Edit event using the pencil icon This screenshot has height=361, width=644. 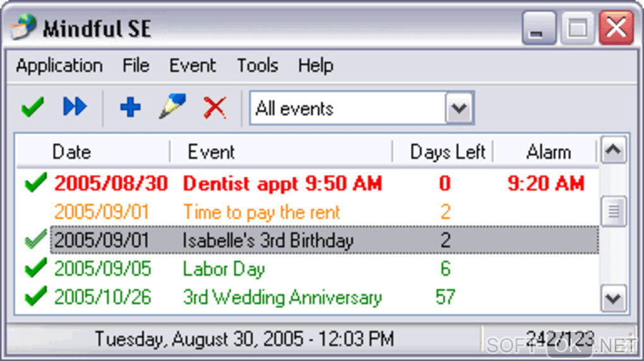tap(172, 106)
